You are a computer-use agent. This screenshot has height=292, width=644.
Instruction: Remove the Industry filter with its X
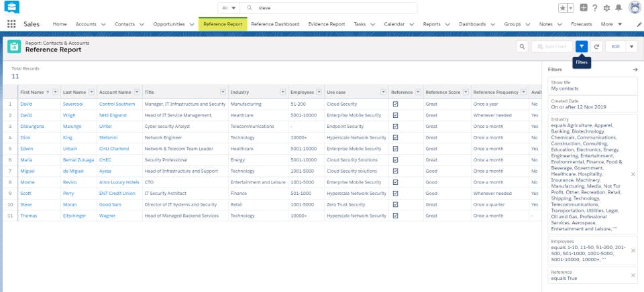click(x=633, y=174)
